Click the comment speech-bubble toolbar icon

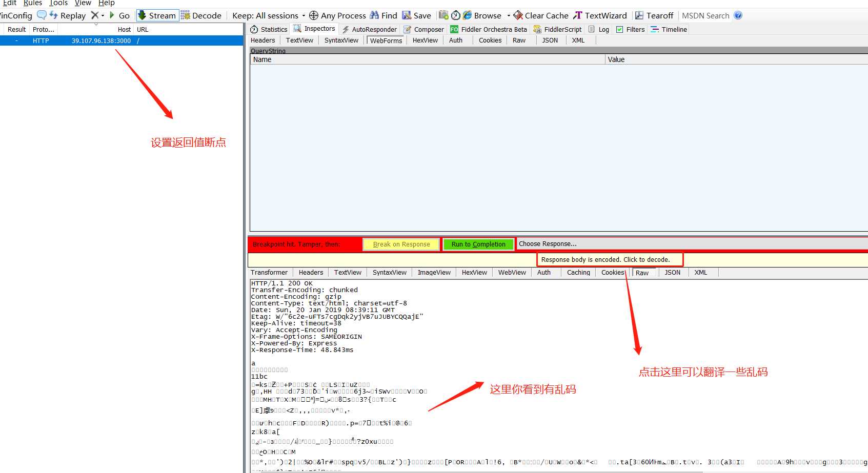(x=42, y=15)
